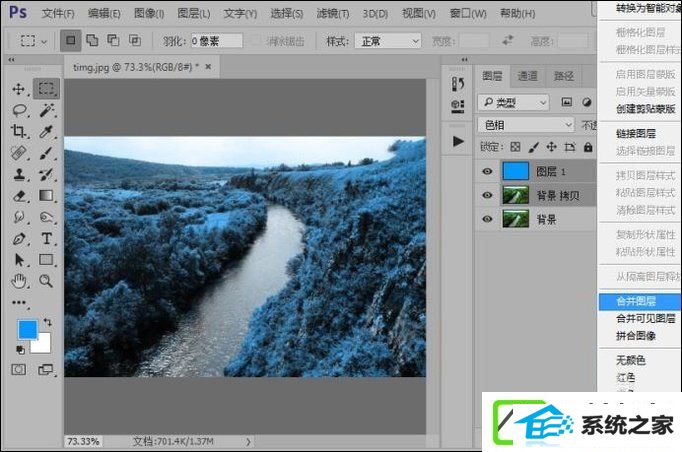The width and height of the screenshot is (682, 452).
Task: Open the 图像(I) menu
Action: 149,14
